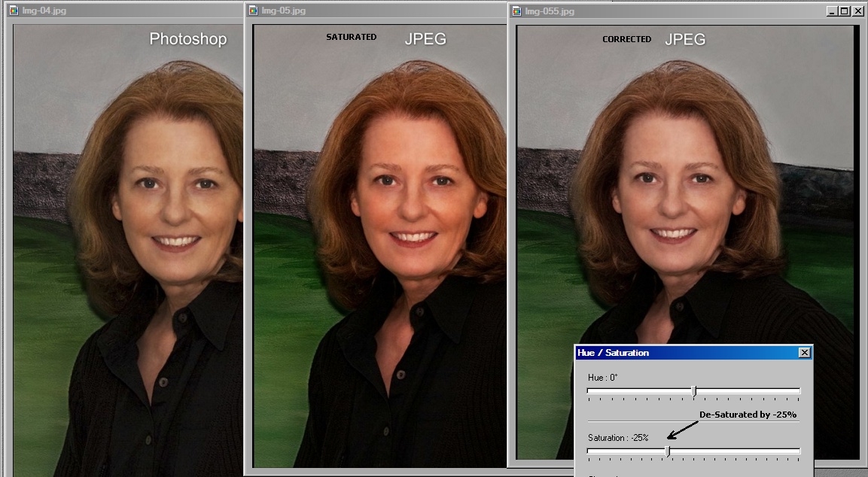868x477 pixels.
Task: Click the Img-05.jpg window icon
Action: 253,11
